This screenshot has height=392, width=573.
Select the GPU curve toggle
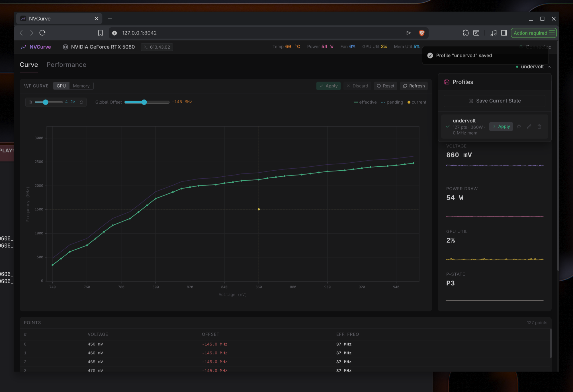[x=61, y=86]
